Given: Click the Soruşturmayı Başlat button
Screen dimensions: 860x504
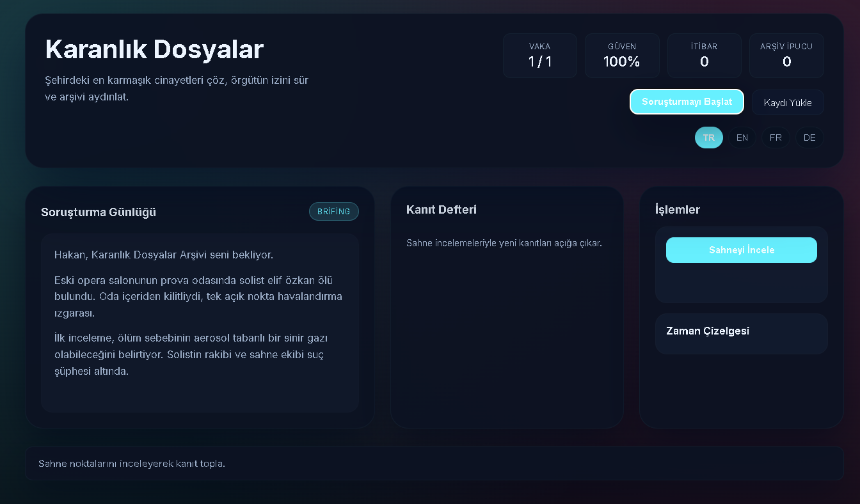Looking at the screenshot, I should point(687,102).
